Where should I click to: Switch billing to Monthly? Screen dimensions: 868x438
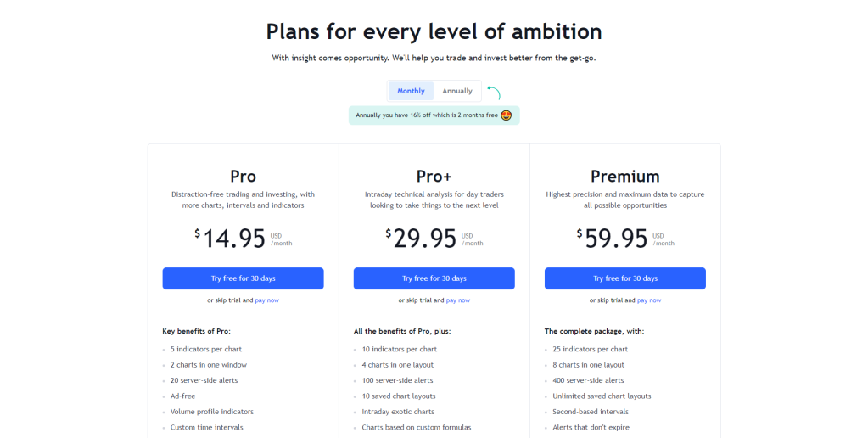411,91
